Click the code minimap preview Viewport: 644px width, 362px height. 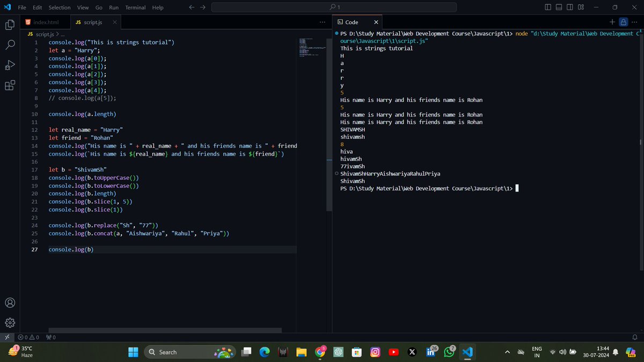click(x=312, y=48)
